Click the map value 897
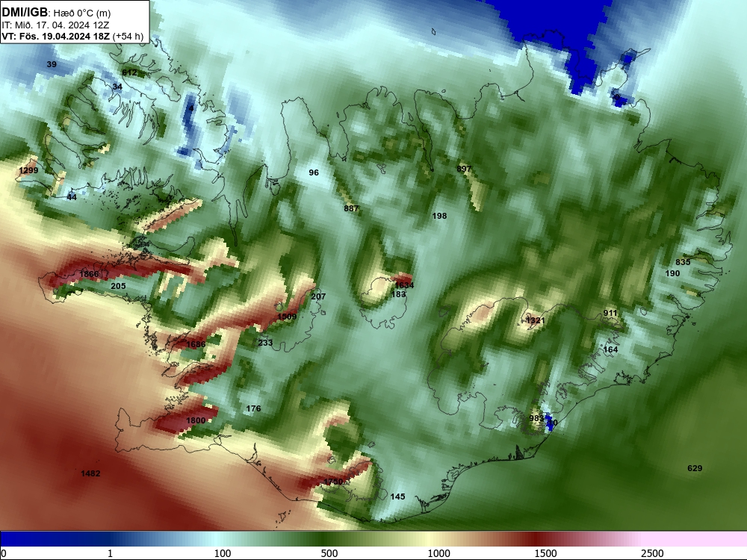This screenshot has height=560, width=747. click(464, 169)
